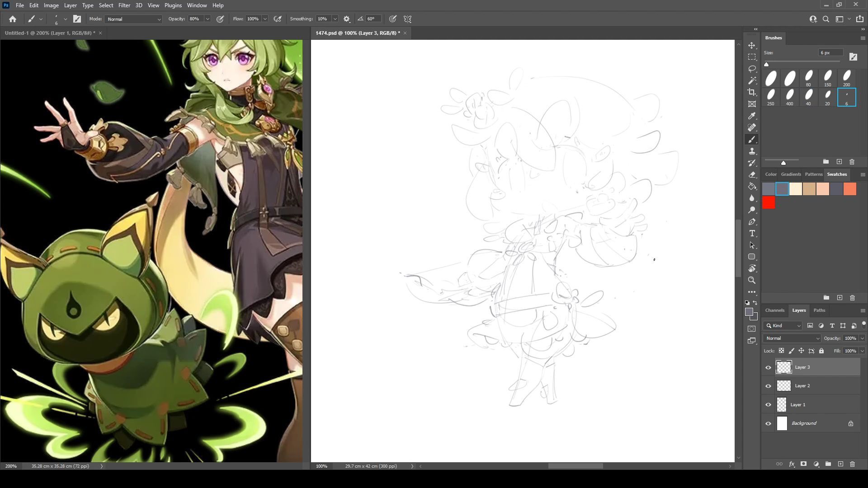Select the Dodge tool

click(x=752, y=210)
